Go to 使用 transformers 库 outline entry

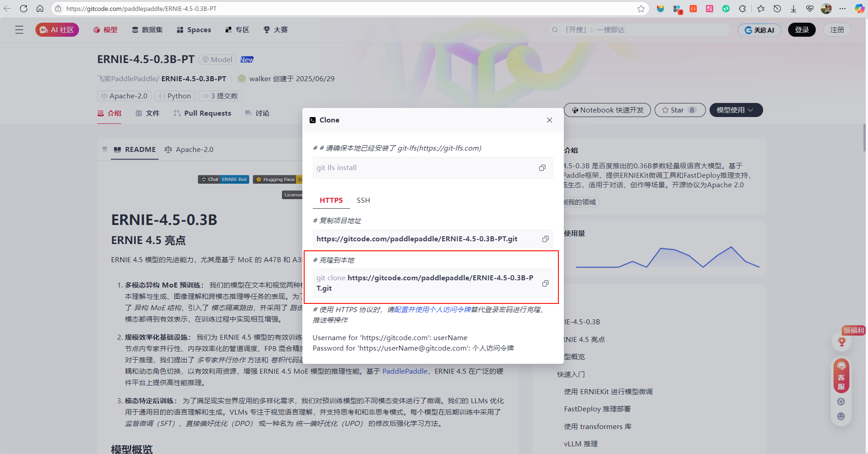(597, 427)
